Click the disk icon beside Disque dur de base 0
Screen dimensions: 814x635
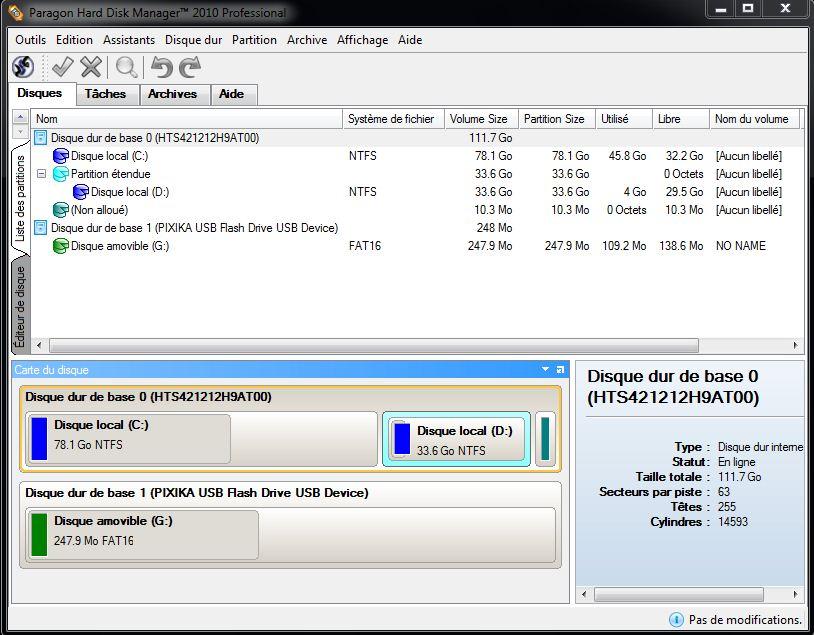pyautogui.click(x=40, y=138)
